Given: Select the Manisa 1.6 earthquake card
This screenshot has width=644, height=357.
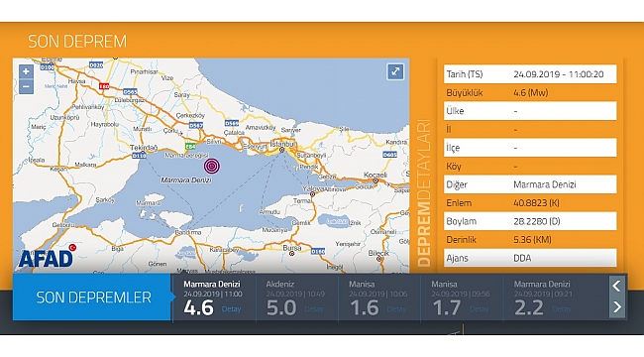Looking at the screenshot, I should (x=379, y=297).
